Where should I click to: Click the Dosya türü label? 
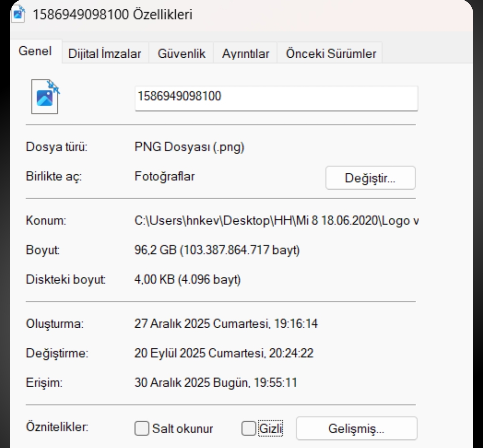[x=56, y=147]
